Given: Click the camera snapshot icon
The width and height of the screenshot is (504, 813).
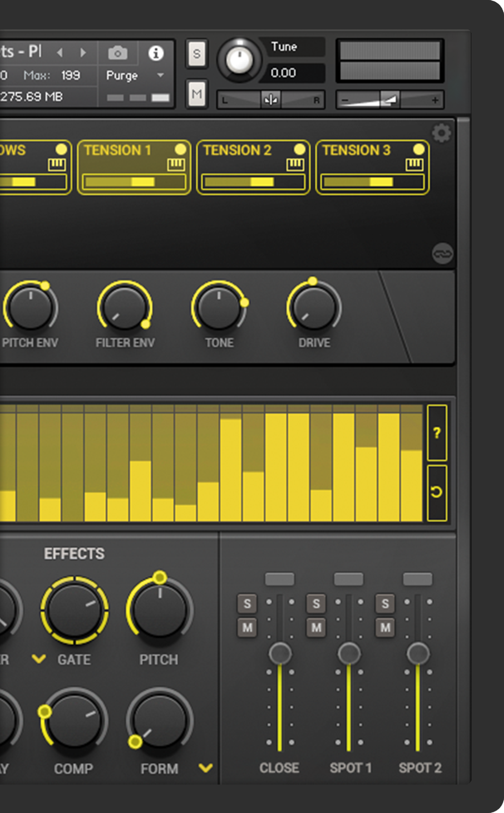Looking at the screenshot, I should [118, 53].
